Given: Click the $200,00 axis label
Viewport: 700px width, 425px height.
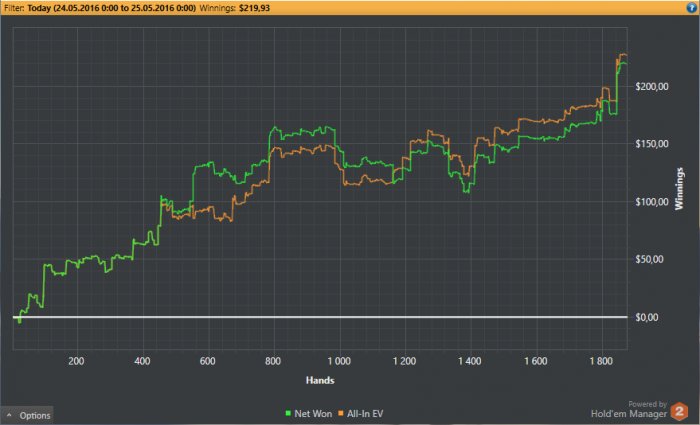Looking at the screenshot, I should click(652, 87).
